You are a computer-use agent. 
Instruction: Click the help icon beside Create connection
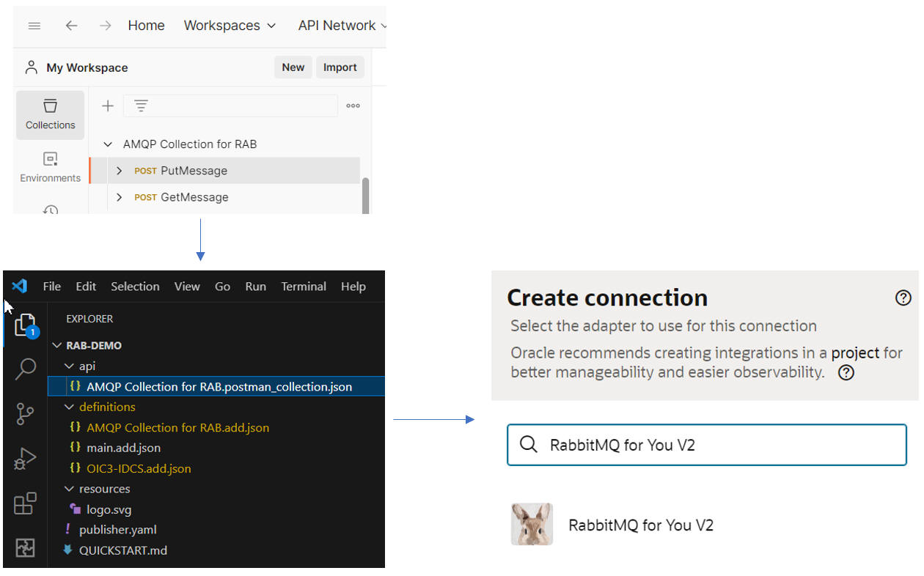(x=903, y=298)
